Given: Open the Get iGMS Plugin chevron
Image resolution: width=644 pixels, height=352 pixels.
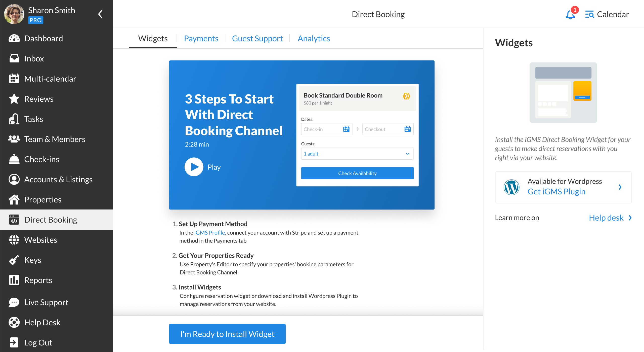Looking at the screenshot, I should coord(620,187).
